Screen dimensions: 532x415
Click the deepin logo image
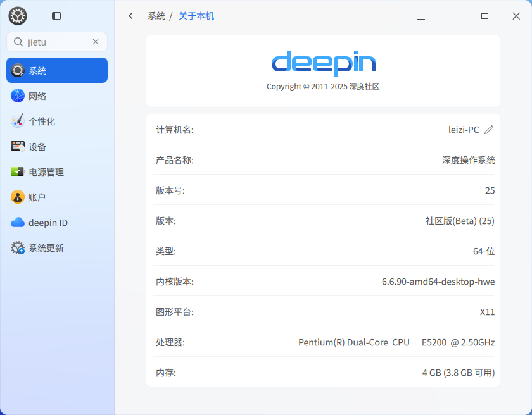point(324,63)
